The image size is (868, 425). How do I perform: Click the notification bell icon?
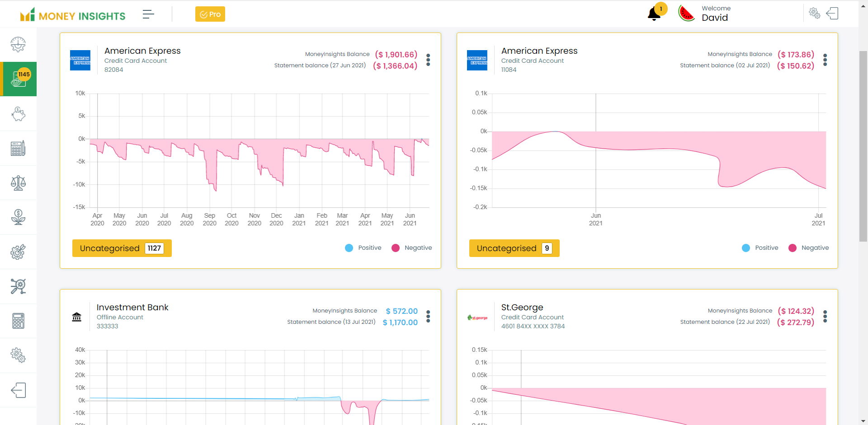click(654, 14)
